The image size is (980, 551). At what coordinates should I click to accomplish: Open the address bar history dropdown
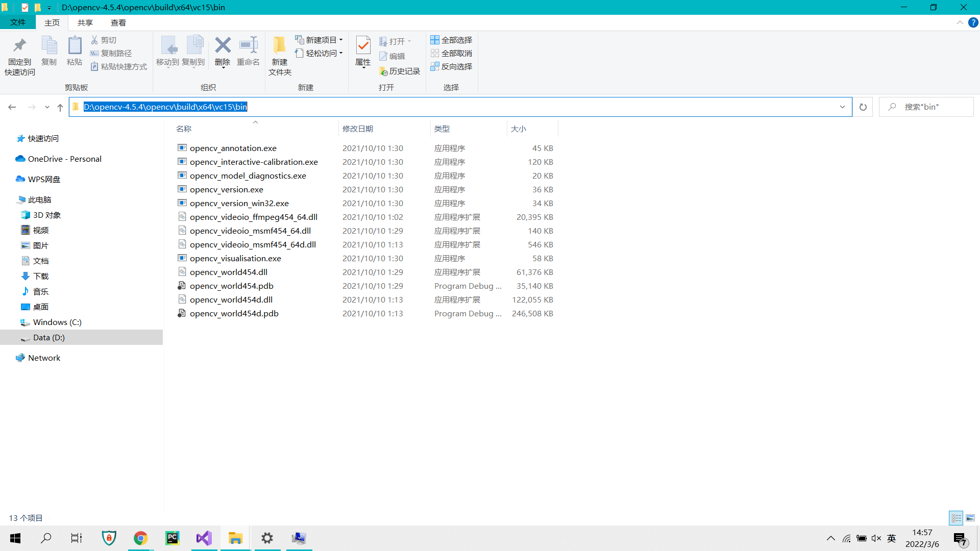pyautogui.click(x=842, y=107)
